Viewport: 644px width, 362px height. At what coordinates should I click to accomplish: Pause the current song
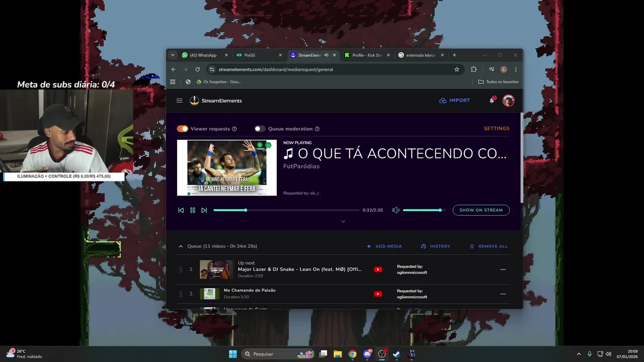click(x=193, y=210)
